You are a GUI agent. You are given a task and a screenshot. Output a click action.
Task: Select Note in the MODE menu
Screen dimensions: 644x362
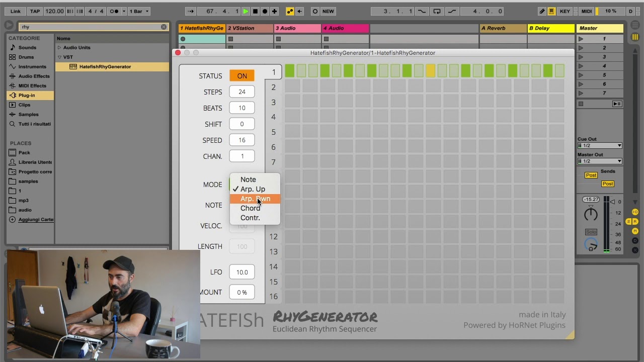[x=255, y=179]
